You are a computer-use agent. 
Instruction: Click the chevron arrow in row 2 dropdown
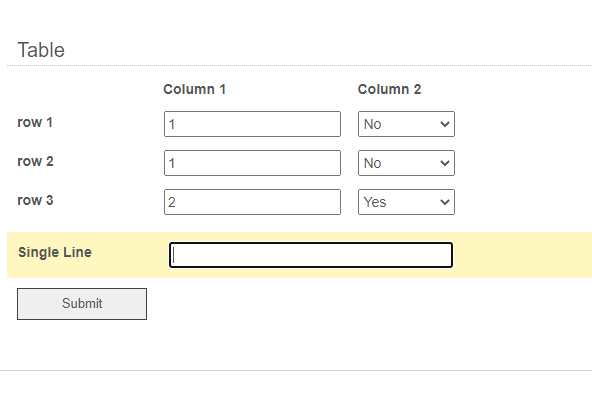coord(445,163)
